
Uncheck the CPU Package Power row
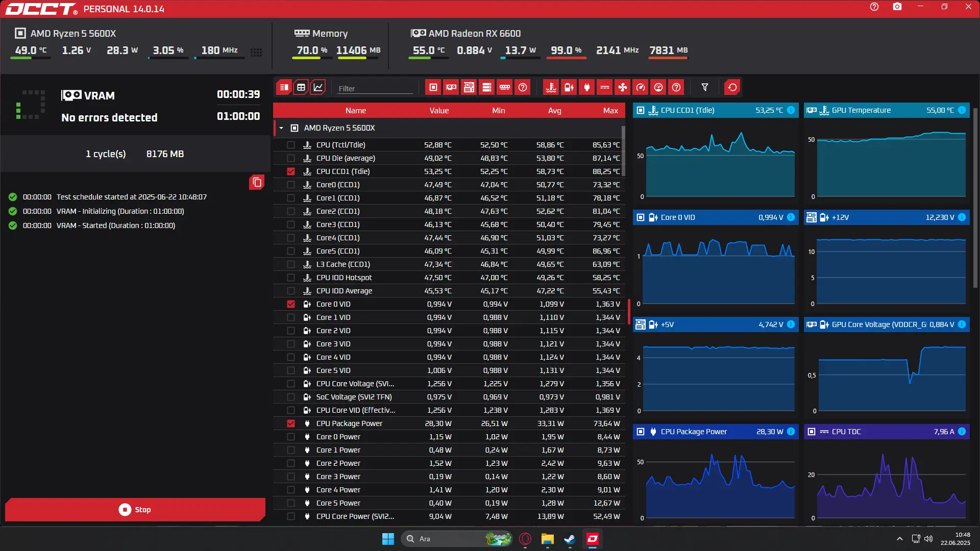[x=291, y=423]
